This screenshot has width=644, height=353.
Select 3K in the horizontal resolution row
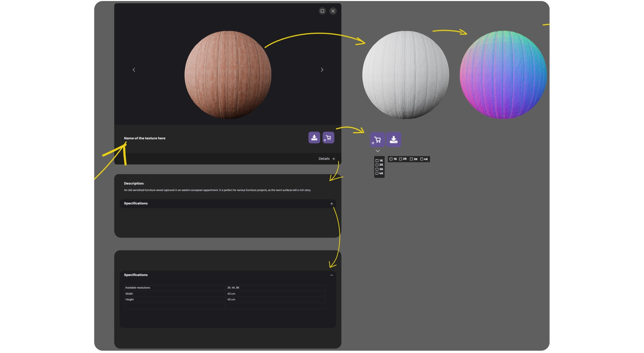coord(411,159)
